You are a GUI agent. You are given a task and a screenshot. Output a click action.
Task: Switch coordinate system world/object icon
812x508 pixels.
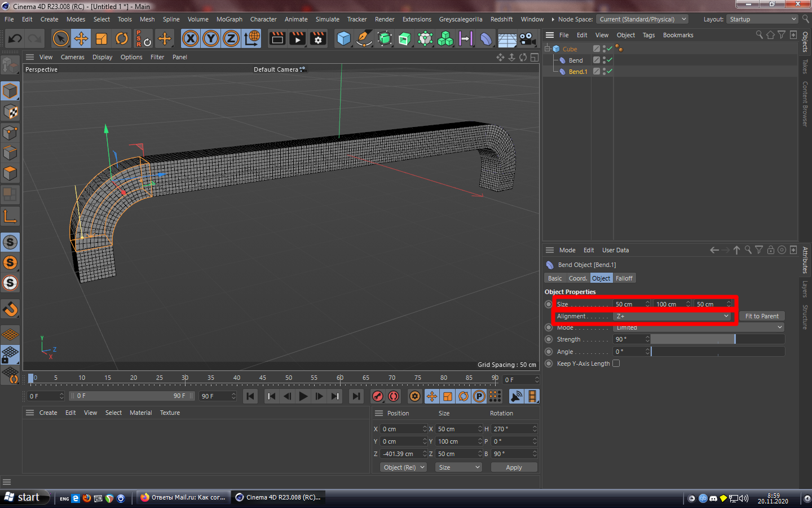(251, 38)
